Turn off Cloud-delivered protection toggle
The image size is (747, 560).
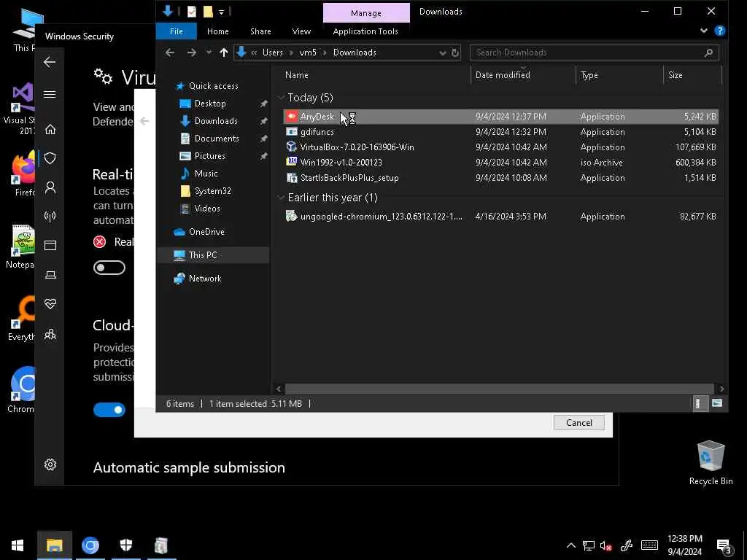coord(109,410)
